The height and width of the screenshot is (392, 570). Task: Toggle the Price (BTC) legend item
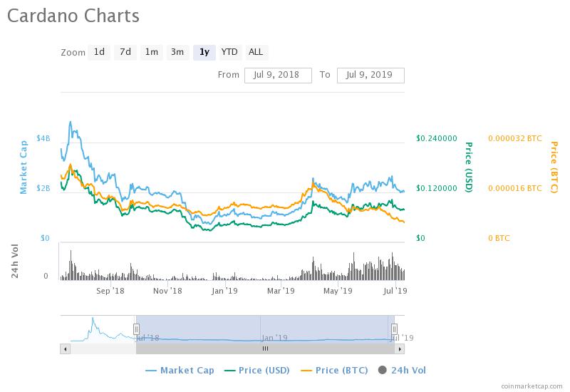pos(336,370)
